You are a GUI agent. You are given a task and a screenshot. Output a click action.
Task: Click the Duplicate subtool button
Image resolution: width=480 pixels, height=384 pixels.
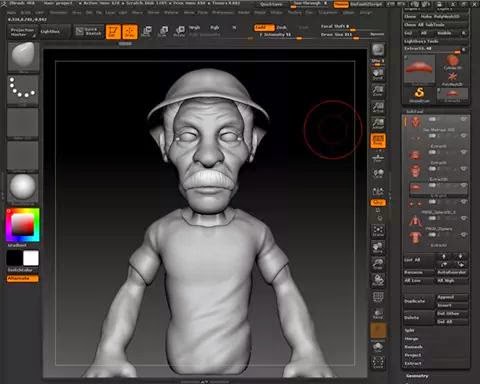point(419,301)
